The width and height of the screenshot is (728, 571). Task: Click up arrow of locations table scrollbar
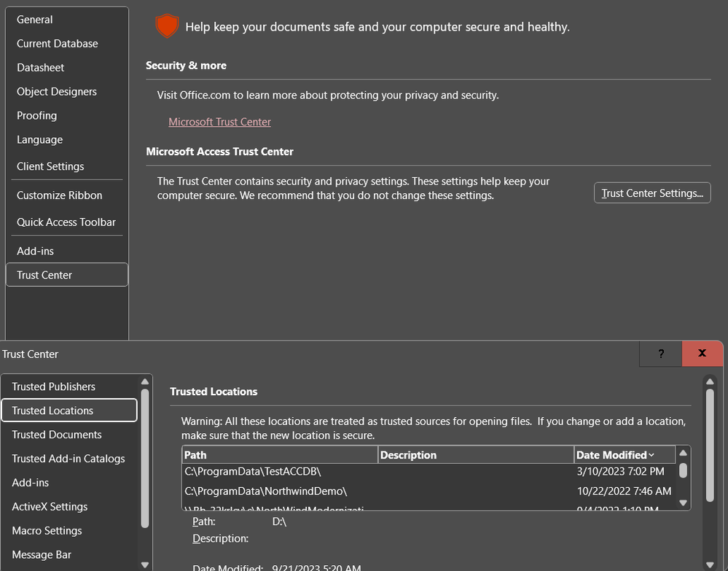(683, 453)
